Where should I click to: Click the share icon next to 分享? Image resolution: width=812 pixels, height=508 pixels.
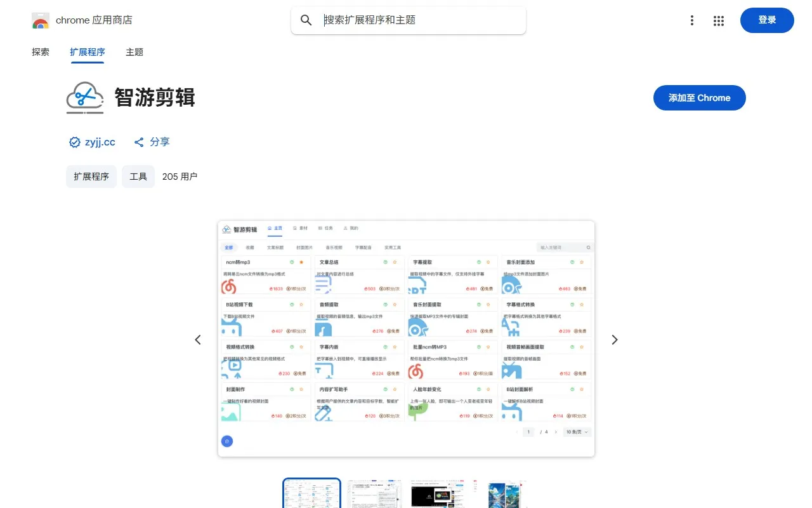(x=139, y=142)
